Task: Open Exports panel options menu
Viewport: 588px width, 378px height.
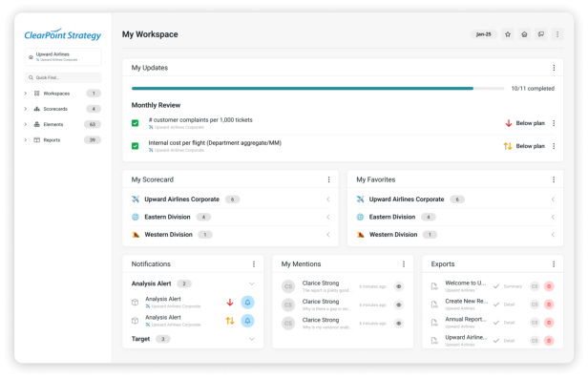Action: pyautogui.click(x=554, y=264)
